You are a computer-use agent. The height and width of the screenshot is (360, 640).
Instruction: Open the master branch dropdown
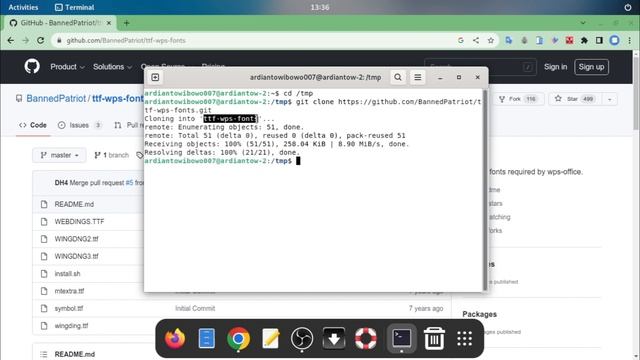pyautogui.click(x=60, y=155)
